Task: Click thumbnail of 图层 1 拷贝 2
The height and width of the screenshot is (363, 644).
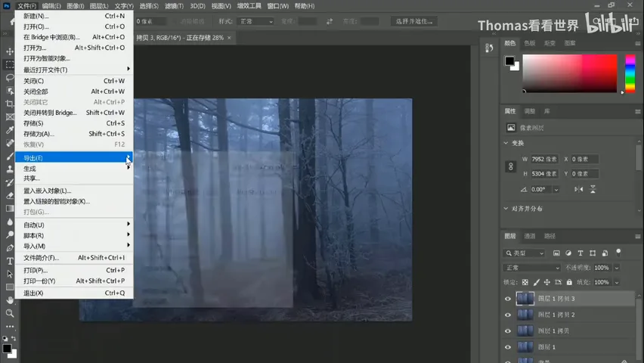Action: pyautogui.click(x=525, y=315)
